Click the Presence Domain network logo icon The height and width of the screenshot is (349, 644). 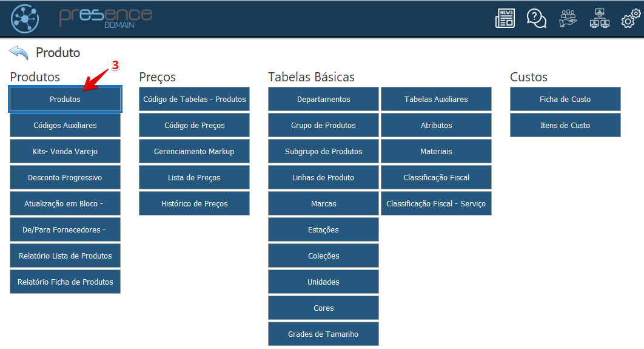25,18
